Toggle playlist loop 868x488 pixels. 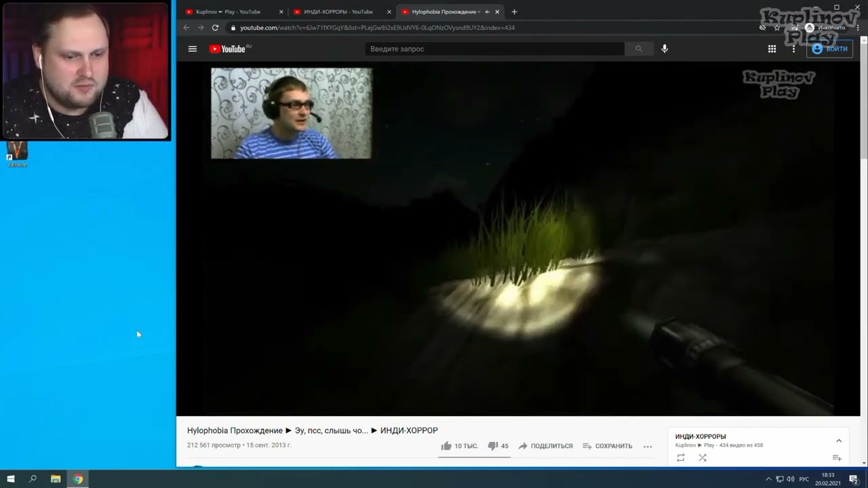[681, 457]
